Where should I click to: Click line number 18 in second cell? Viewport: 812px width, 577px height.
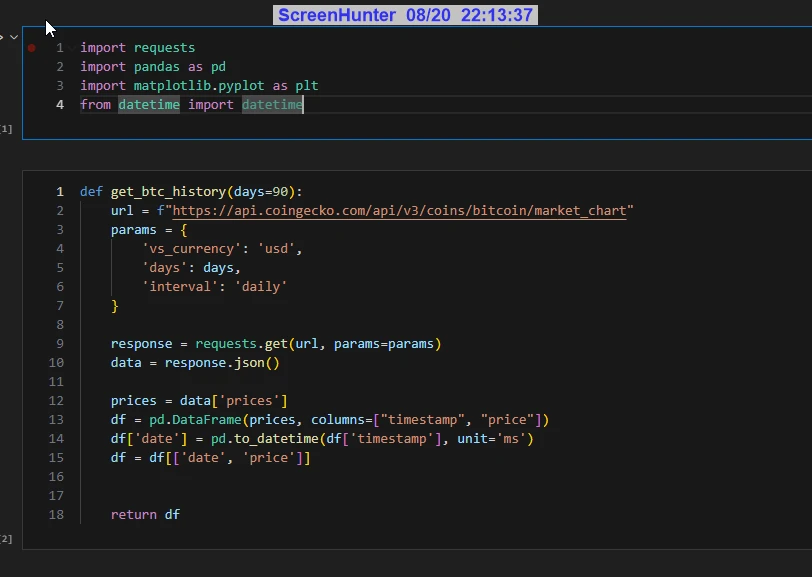(56, 515)
